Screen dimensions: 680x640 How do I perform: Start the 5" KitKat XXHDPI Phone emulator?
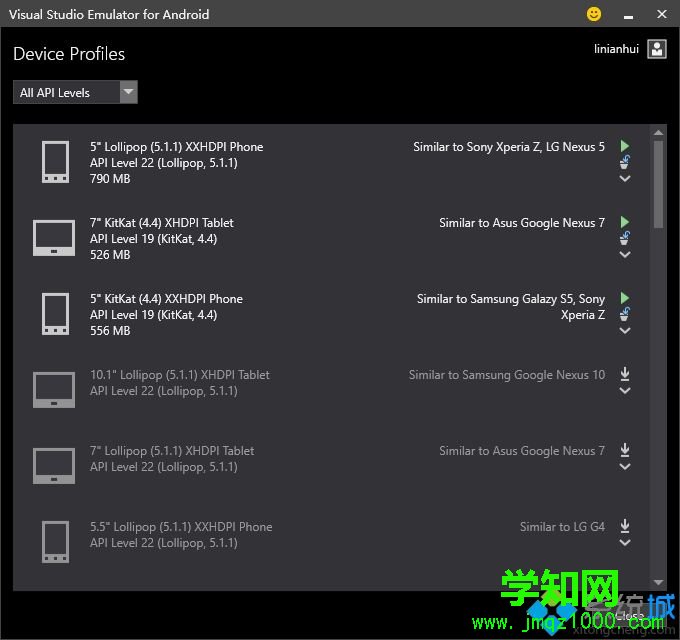[624, 298]
